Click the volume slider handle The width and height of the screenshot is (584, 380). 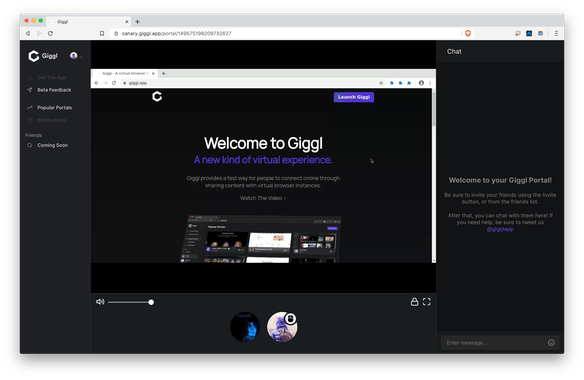coord(151,302)
